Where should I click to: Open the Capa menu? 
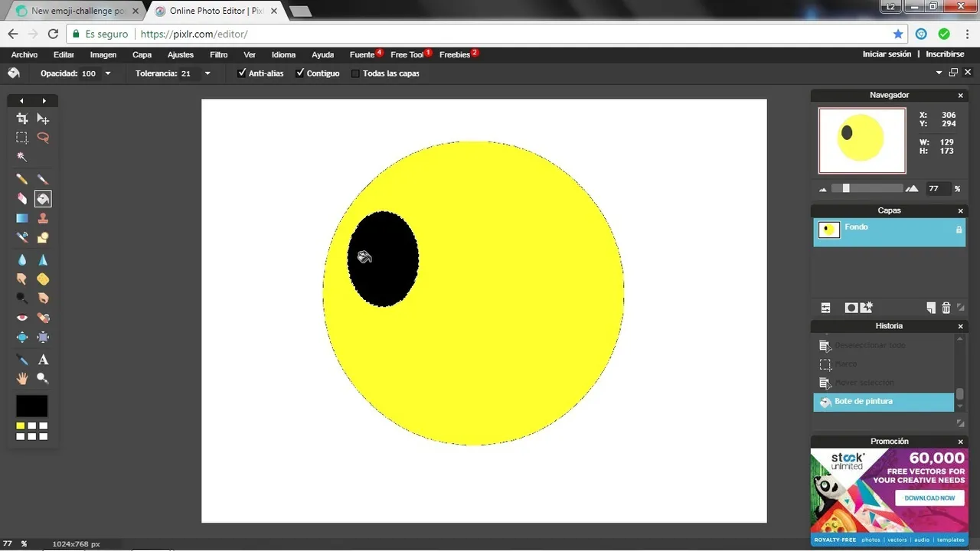[x=142, y=54]
